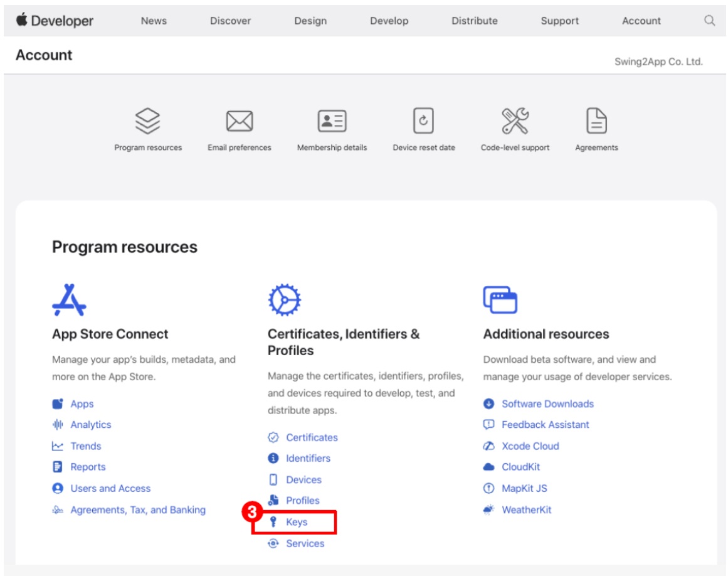Click the Analytics waveform icon
This screenshot has height=576, width=728.
coord(58,425)
